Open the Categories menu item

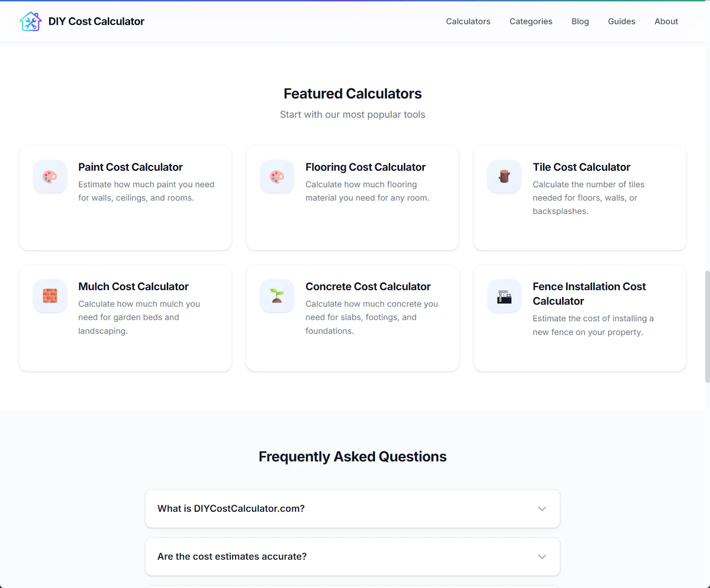point(531,21)
